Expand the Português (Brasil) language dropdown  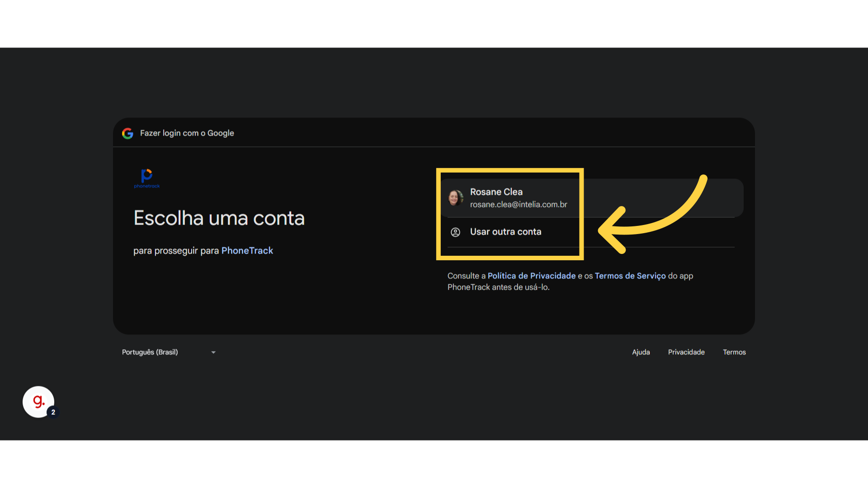tap(169, 352)
